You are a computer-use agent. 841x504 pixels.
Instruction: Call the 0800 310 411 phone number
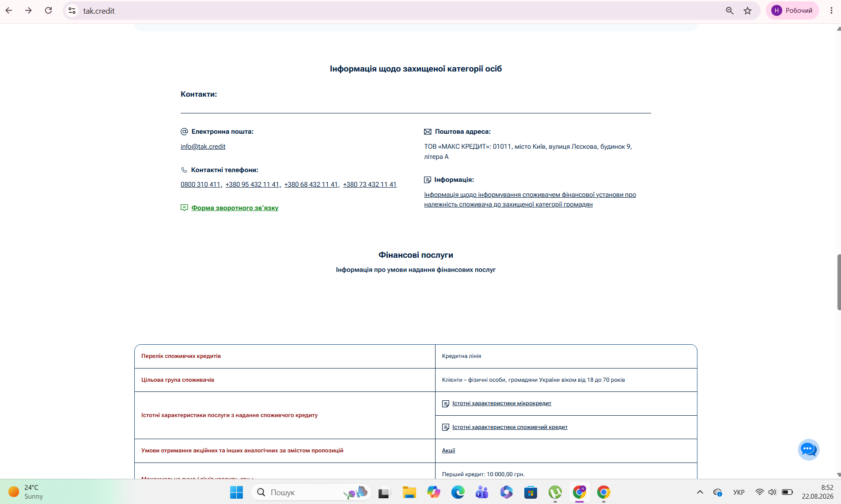point(201,184)
